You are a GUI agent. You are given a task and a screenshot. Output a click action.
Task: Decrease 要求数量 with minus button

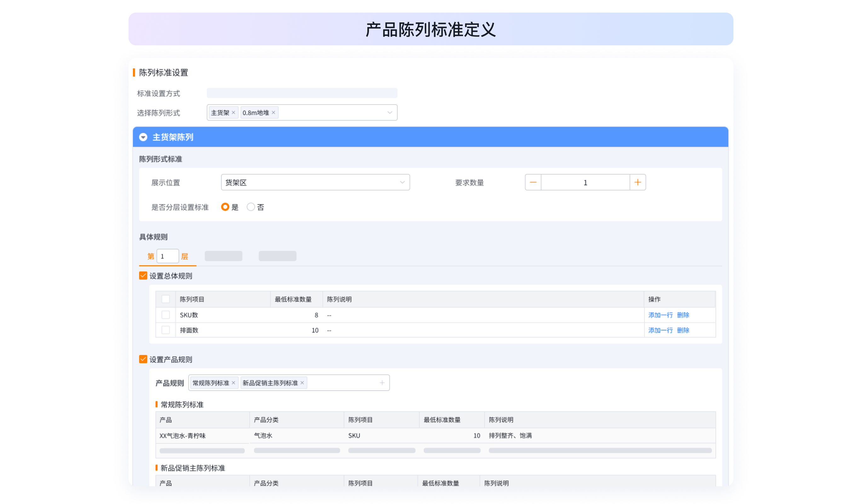tap(533, 182)
